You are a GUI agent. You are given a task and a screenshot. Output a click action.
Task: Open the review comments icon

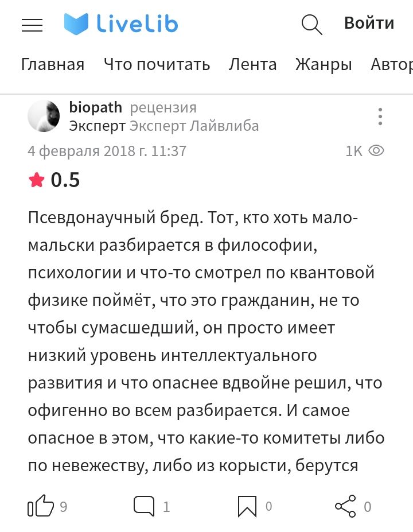[x=144, y=506]
